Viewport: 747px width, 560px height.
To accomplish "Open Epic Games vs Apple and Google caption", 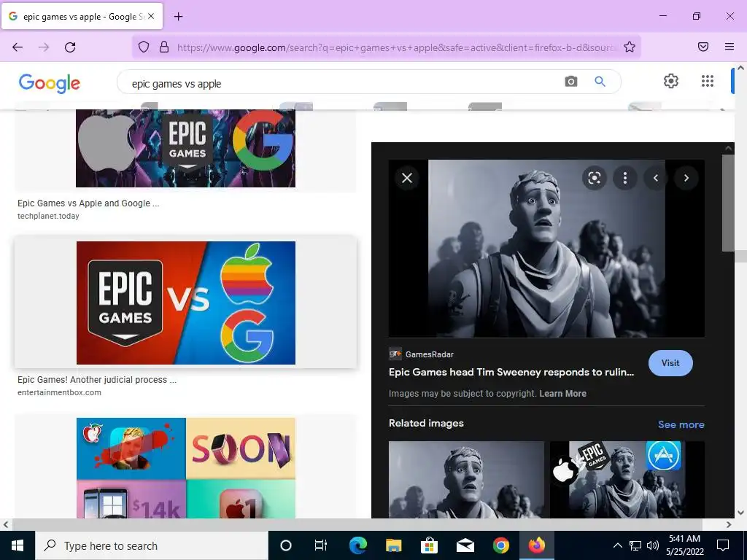I will 88,203.
